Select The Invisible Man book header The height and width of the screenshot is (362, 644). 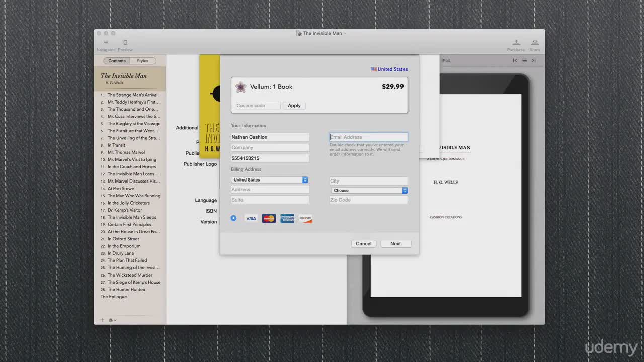[130, 79]
